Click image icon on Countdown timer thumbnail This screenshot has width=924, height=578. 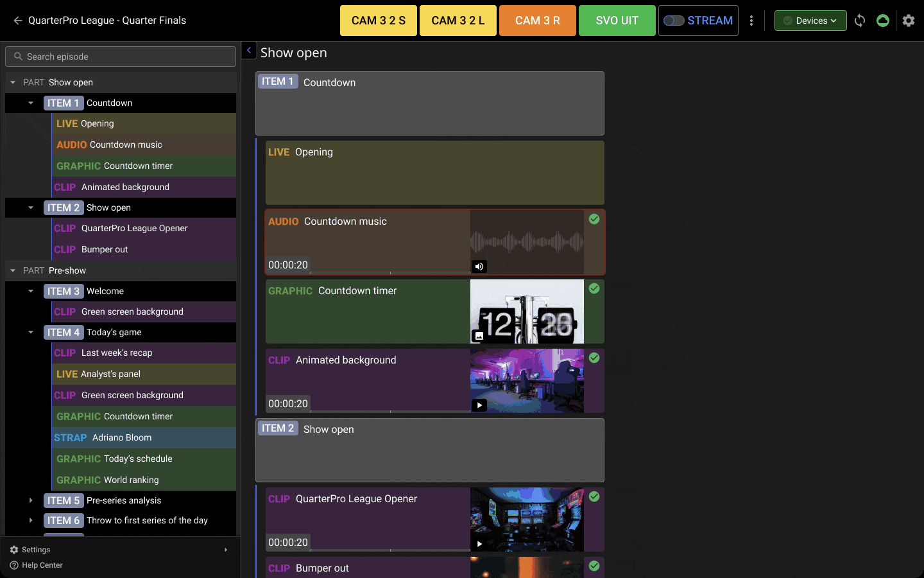click(479, 336)
